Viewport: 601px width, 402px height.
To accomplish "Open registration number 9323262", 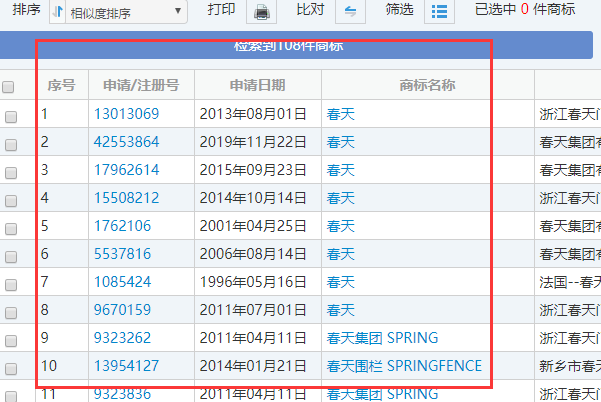I will (123, 338).
